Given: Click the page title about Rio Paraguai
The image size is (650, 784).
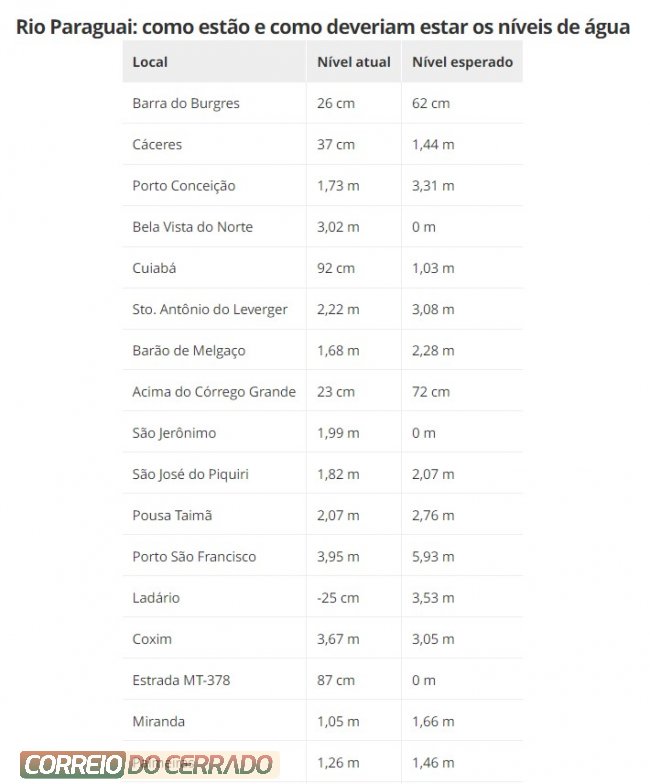Looking at the screenshot, I should 323,27.
